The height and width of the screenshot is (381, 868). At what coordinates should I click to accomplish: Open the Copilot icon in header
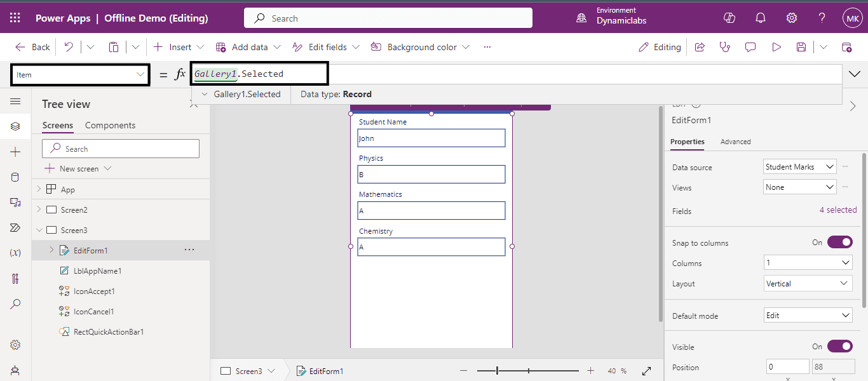(x=729, y=18)
